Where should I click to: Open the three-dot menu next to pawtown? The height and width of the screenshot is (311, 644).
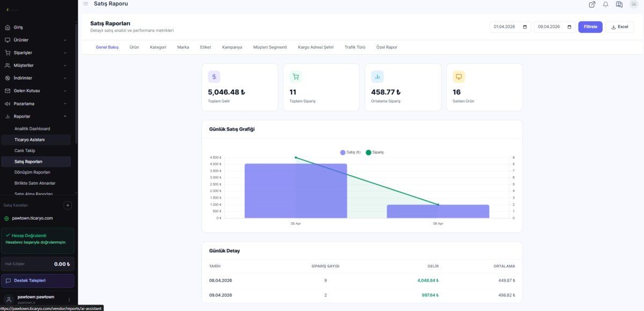69,299
